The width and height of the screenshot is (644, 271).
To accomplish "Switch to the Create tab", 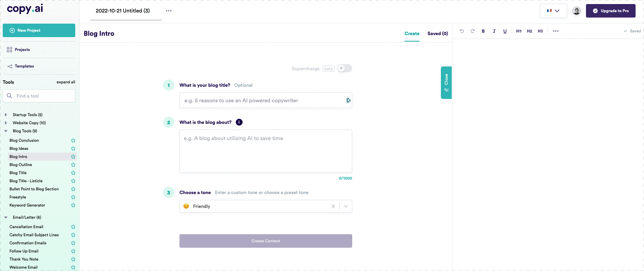I will tap(412, 33).
